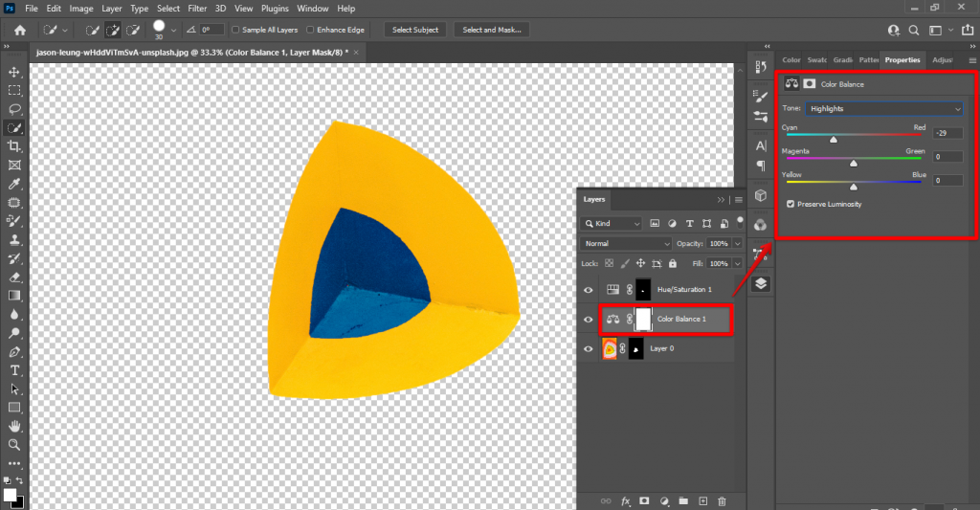This screenshot has width=980, height=510.
Task: Select the Zoom tool in toolbar
Action: (14, 445)
